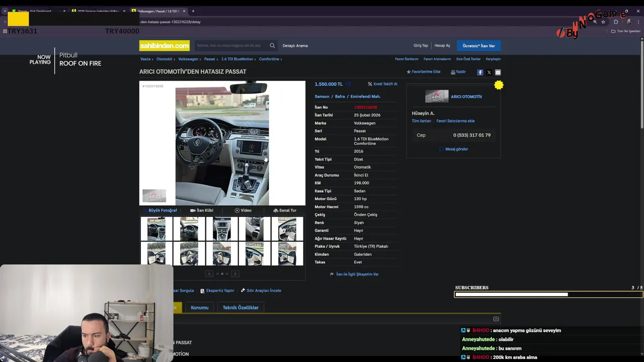644x362 pixels.
Task: Click the Otomobil breadcrumb
Action: click(x=164, y=59)
